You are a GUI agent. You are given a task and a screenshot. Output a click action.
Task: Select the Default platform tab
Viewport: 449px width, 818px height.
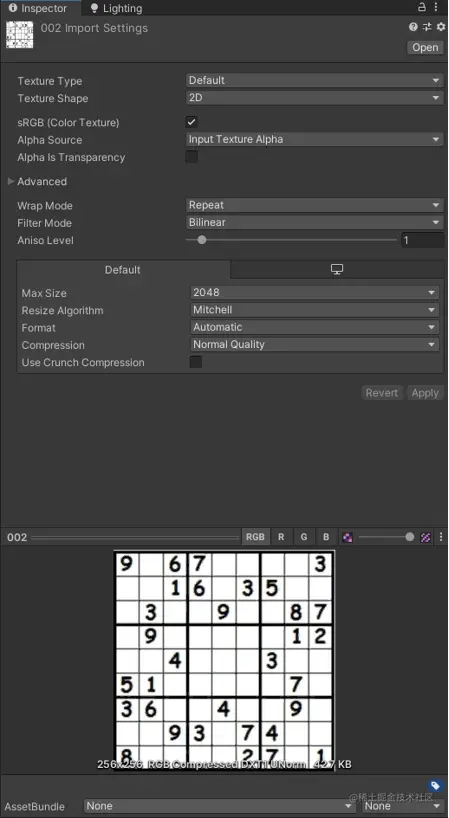[x=123, y=270]
